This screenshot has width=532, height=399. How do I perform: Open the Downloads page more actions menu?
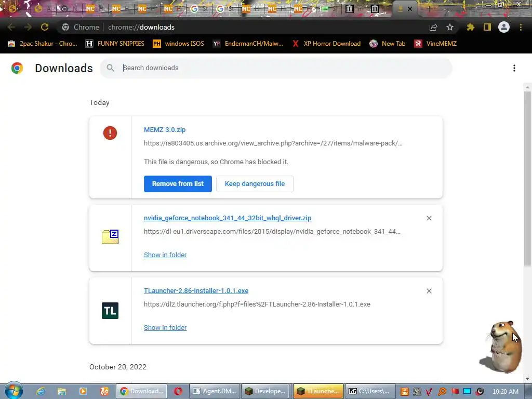pyautogui.click(x=514, y=68)
